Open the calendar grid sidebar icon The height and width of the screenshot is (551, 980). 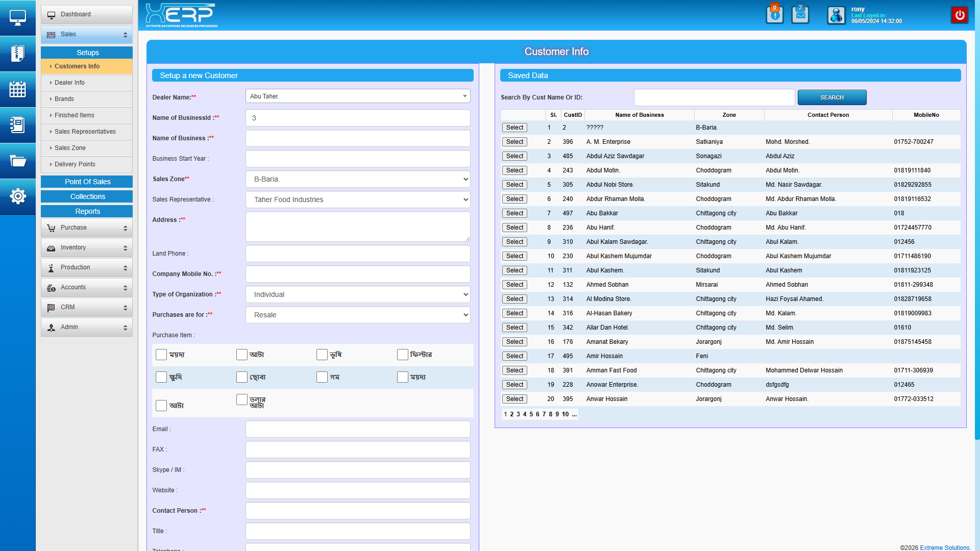[17, 89]
